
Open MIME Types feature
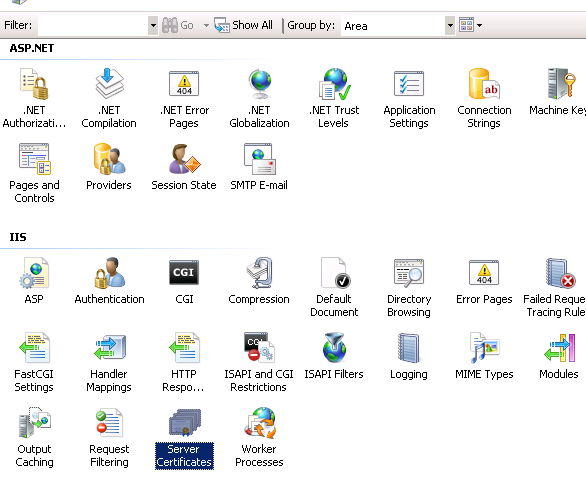coord(484,356)
